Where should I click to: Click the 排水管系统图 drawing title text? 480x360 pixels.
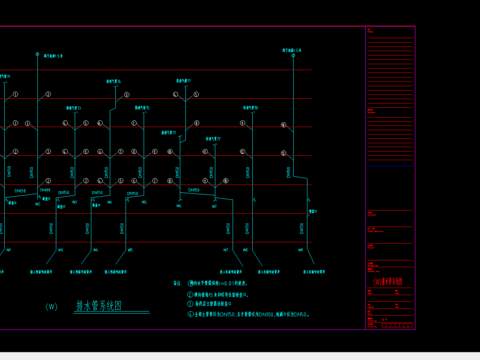click(99, 306)
